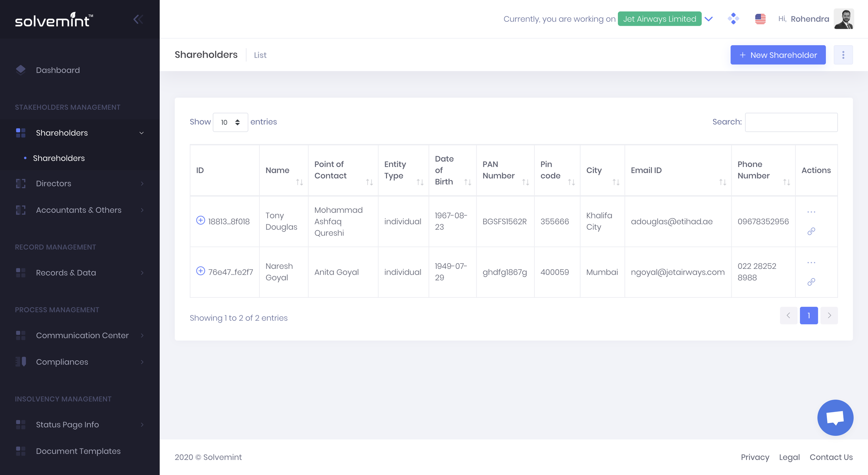Open the Contact Us footer link
The height and width of the screenshot is (475, 868).
[831, 457]
